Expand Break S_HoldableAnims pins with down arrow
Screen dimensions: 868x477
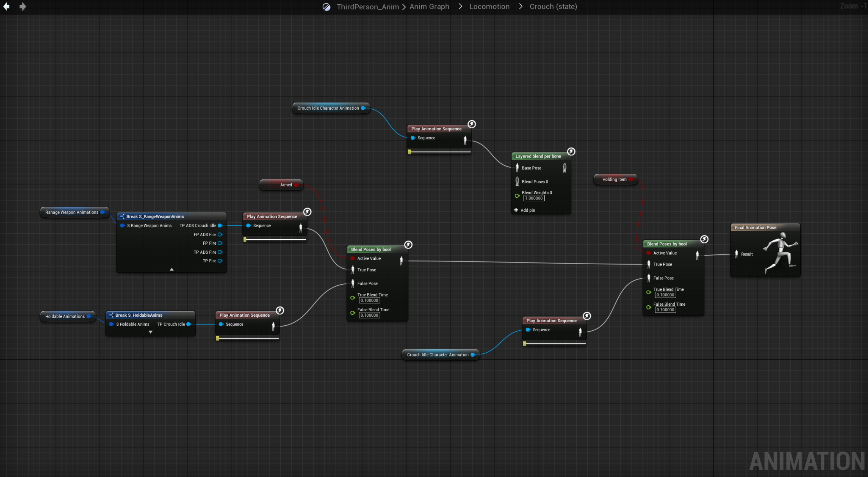click(151, 332)
